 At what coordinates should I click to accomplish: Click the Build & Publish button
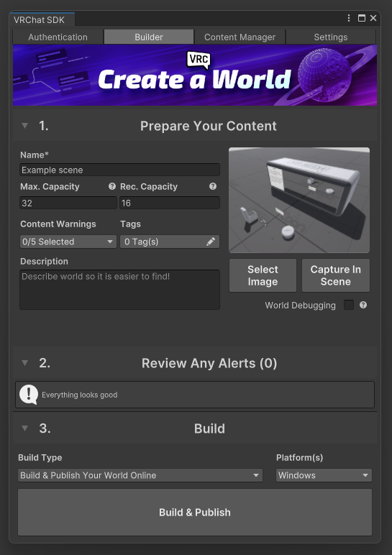tap(195, 512)
